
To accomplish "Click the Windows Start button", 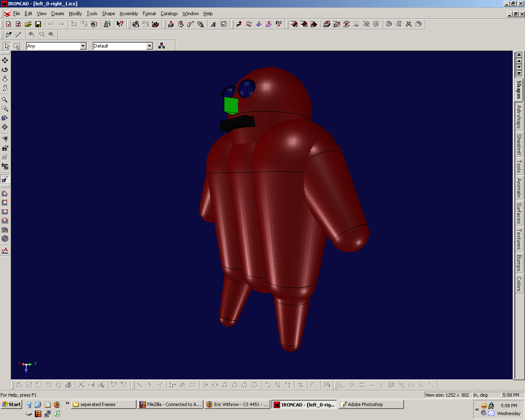I will pos(11,404).
